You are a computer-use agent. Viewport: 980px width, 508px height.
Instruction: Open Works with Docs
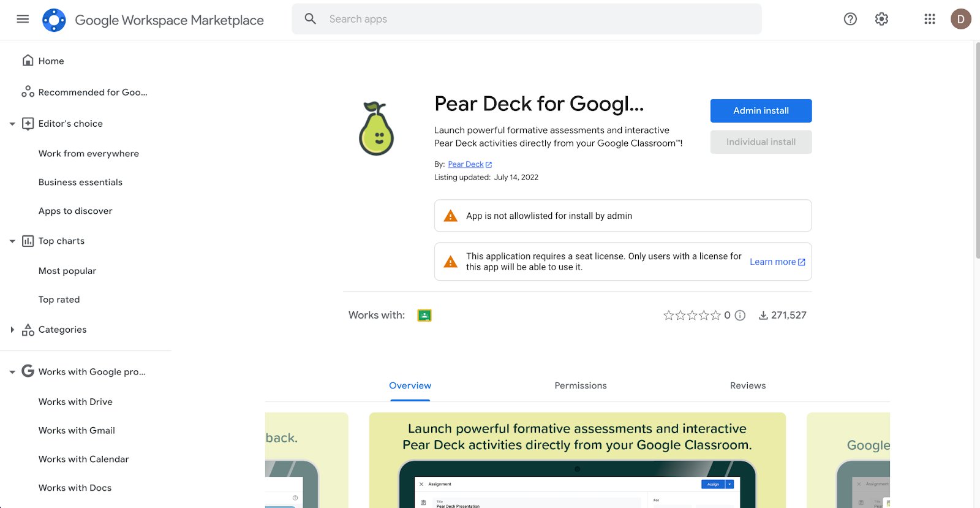(75, 488)
